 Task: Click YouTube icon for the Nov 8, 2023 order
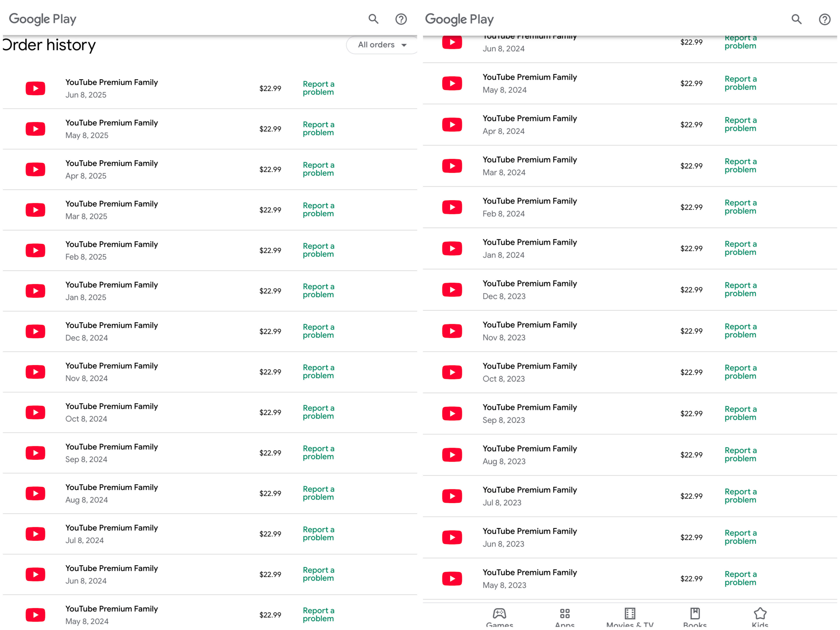pyautogui.click(x=452, y=331)
